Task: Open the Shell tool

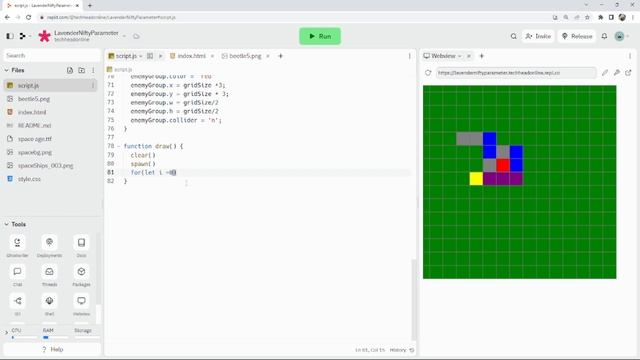Action: [x=49, y=305]
